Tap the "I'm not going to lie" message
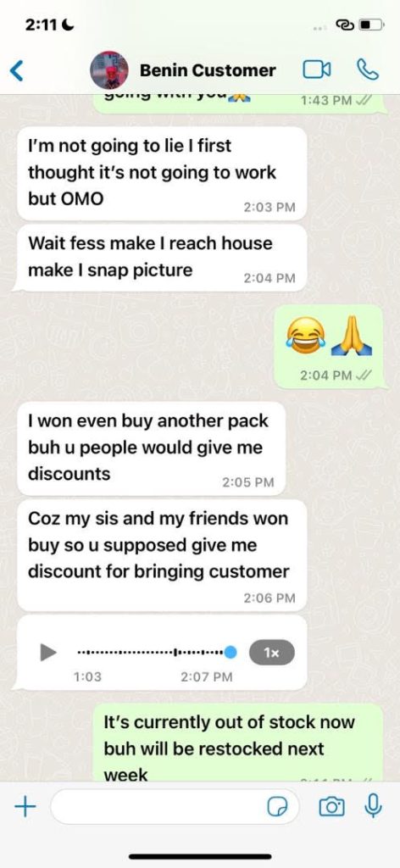The image size is (400, 868). click(162, 173)
